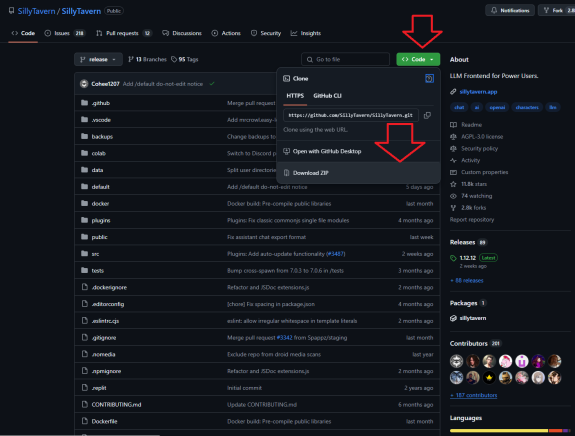575x436 pixels.
Task: Open the .gitignore file
Action: (x=104, y=338)
